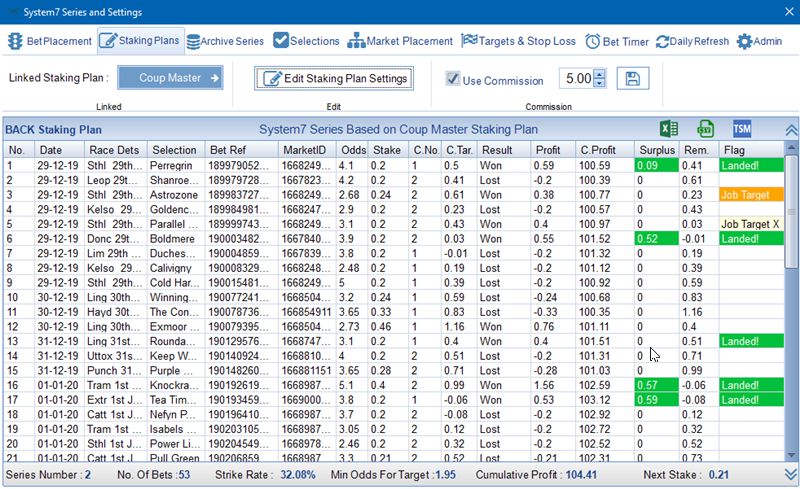The width and height of the screenshot is (800, 489).
Task: Select the Peregrin row selection cell
Action: pos(176,165)
